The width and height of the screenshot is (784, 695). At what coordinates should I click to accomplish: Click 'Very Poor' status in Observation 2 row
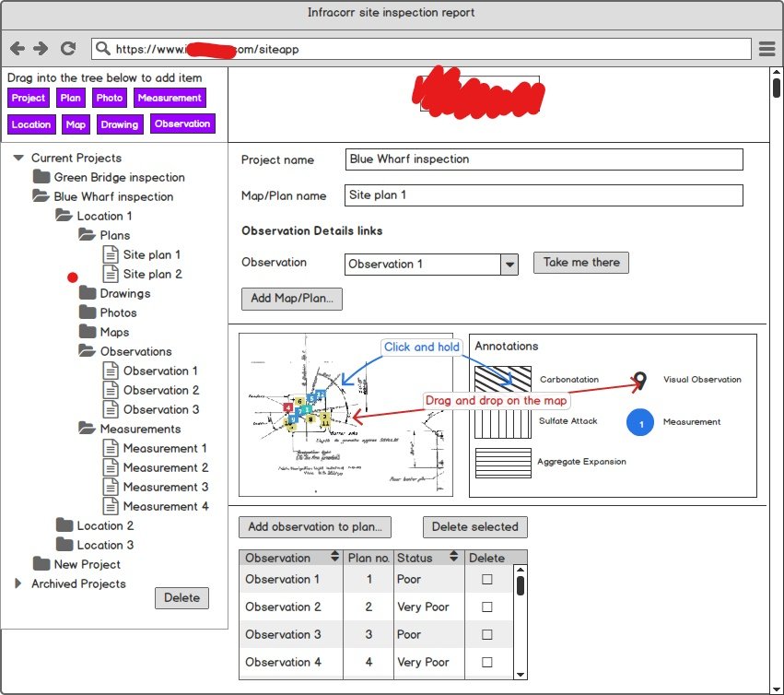[423, 607]
